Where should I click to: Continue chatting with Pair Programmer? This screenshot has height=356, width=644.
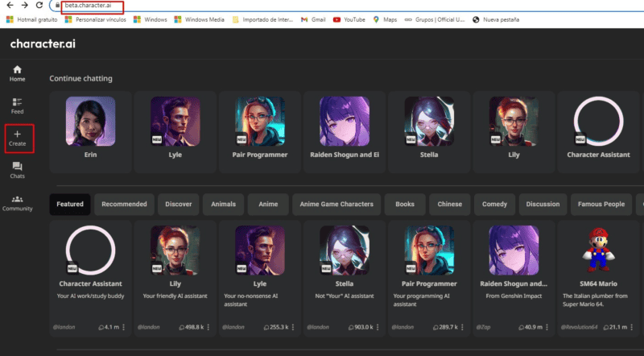(x=260, y=131)
